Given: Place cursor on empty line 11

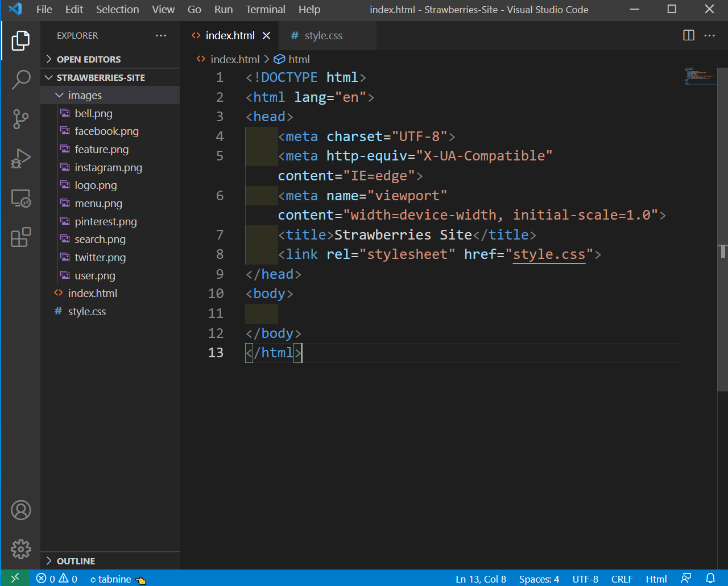Looking at the screenshot, I should click(x=462, y=313).
